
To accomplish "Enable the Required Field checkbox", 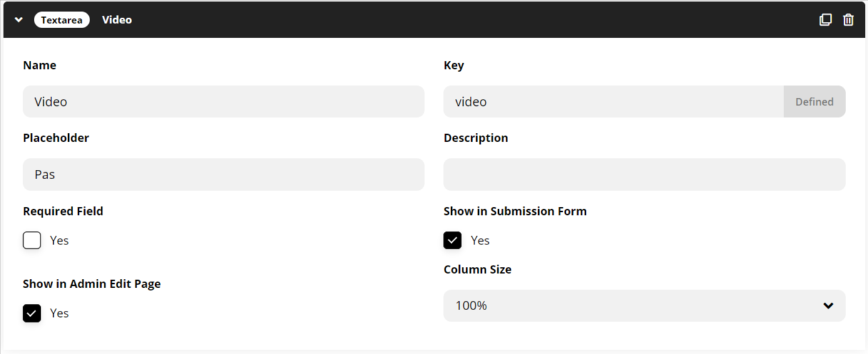I will (x=32, y=241).
